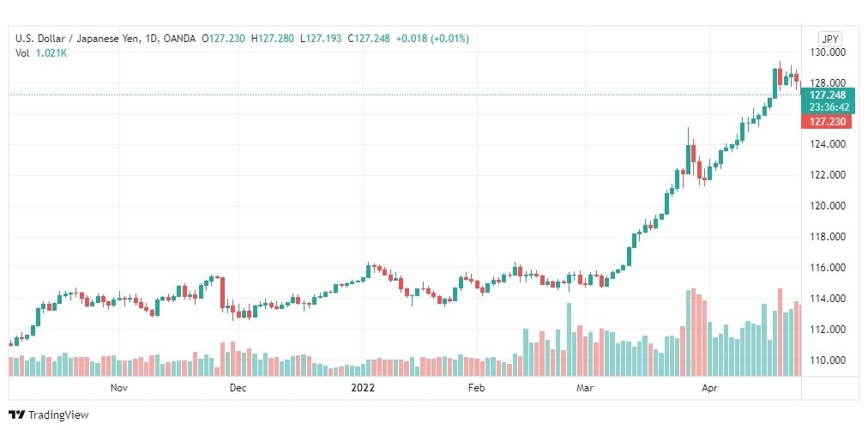The height and width of the screenshot is (430, 868).
Task: Click the Vol 1.021K indicator label
Action: [40, 53]
